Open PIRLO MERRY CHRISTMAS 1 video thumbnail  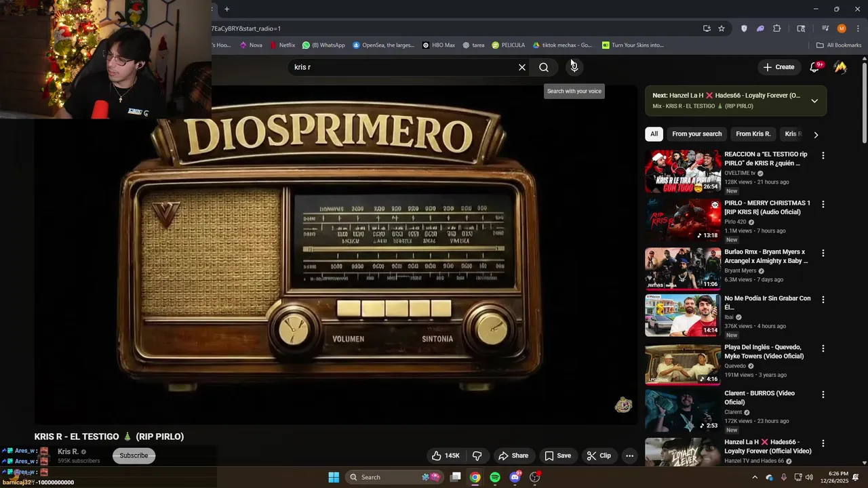pyautogui.click(x=683, y=220)
